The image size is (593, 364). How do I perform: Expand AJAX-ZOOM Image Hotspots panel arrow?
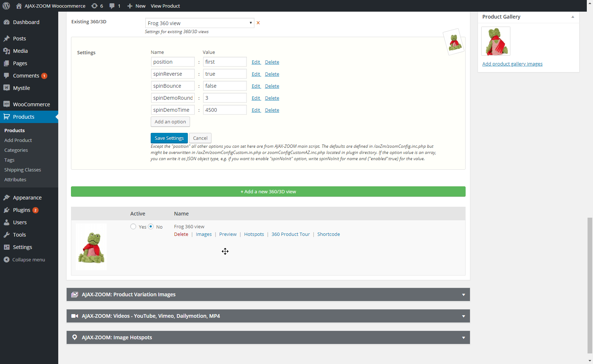pos(463,338)
